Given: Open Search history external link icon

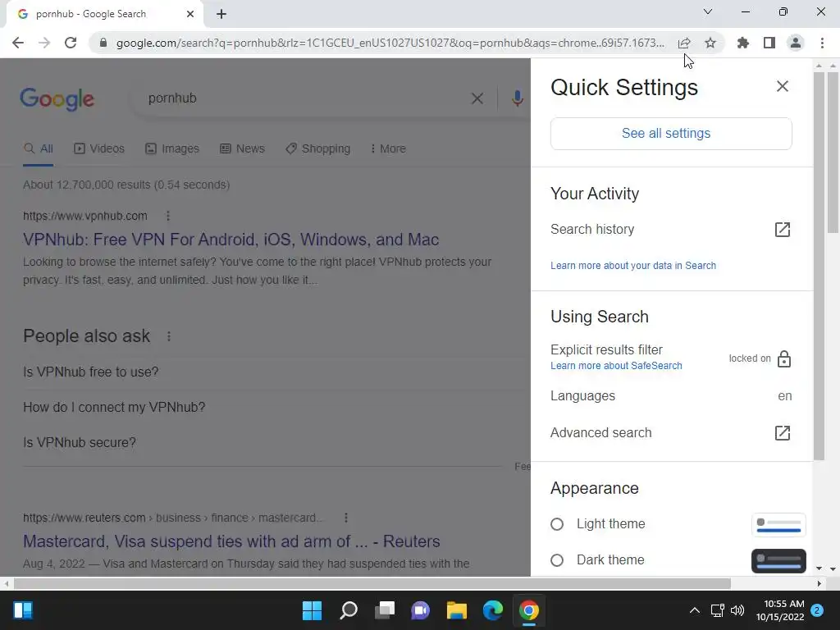Looking at the screenshot, I should (782, 230).
